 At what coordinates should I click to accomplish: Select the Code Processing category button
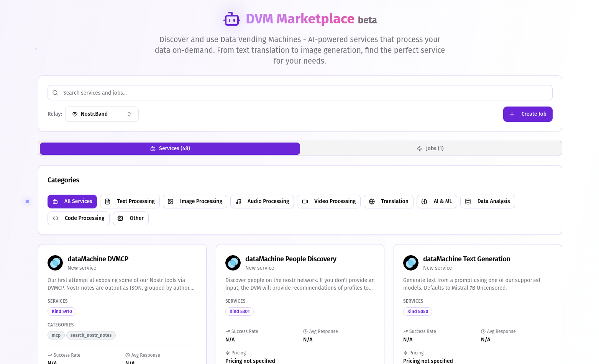pyautogui.click(x=79, y=218)
